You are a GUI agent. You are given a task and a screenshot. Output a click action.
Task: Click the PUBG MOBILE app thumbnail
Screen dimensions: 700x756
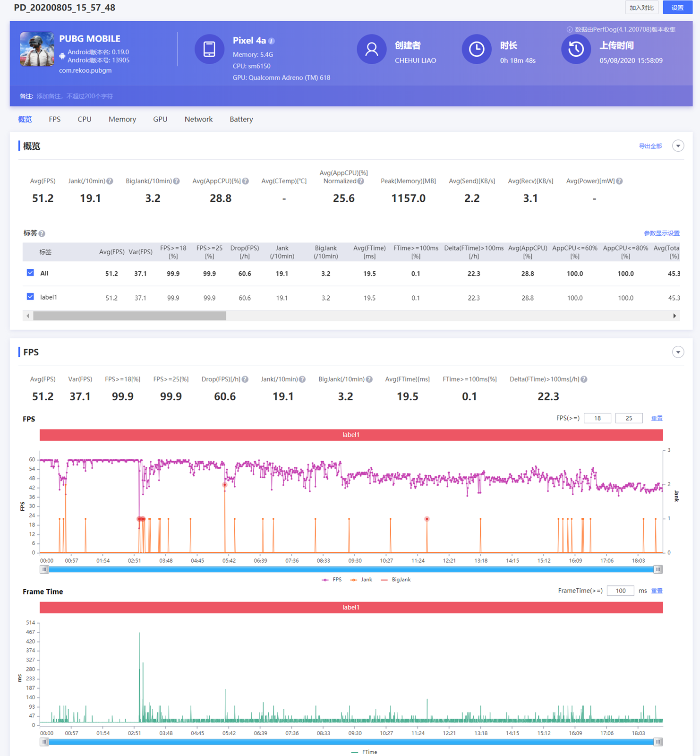point(37,49)
